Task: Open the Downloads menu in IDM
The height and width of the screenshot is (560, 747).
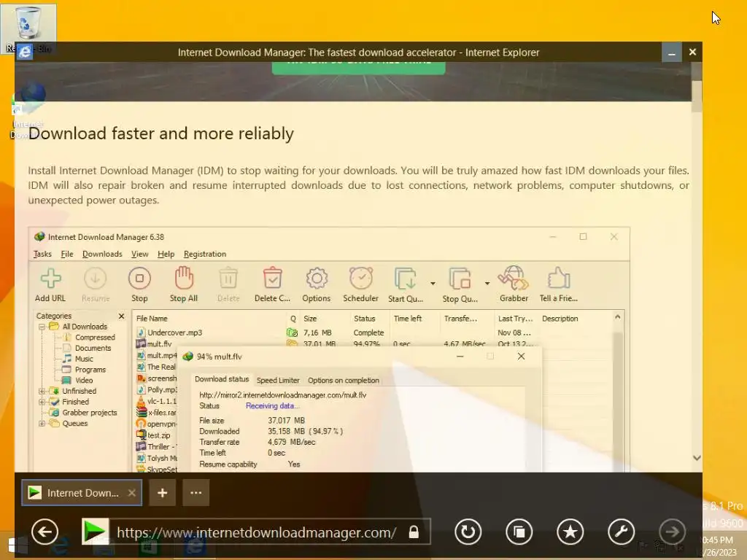Action: pos(102,254)
